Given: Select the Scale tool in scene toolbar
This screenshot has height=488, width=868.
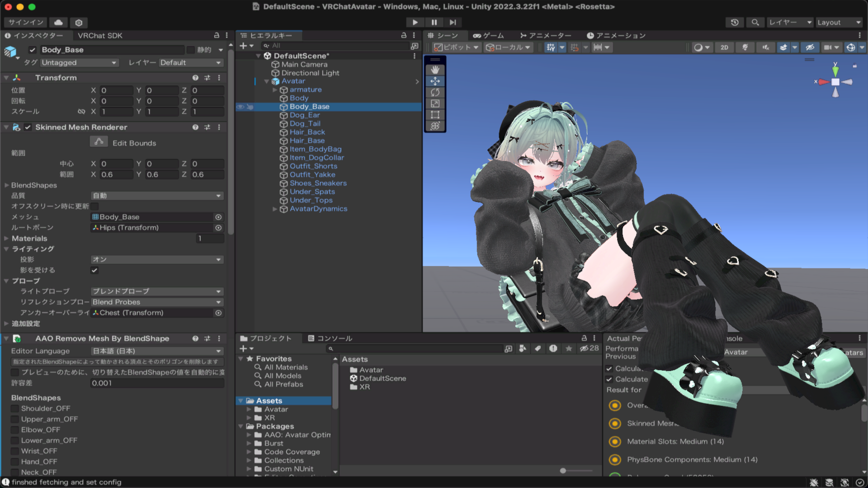Looking at the screenshot, I should [435, 103].
